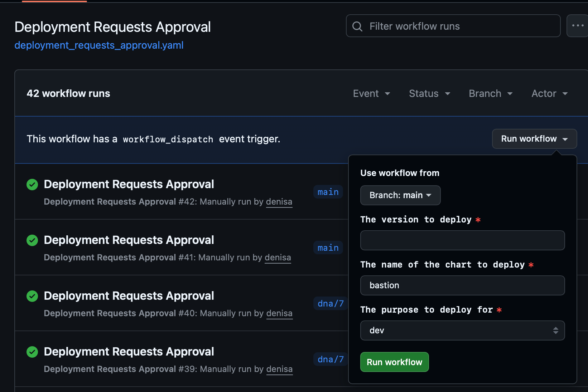Open the Status filter dropdown
Image resolution: width=588 pixels, height=392 pixels.
click(x=429, y=94)
